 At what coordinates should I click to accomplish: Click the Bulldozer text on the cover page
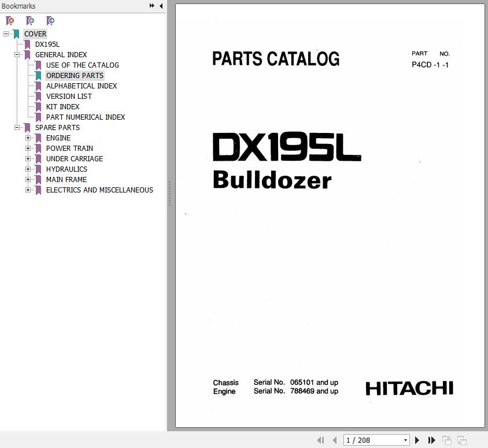[x=272, y=180]
